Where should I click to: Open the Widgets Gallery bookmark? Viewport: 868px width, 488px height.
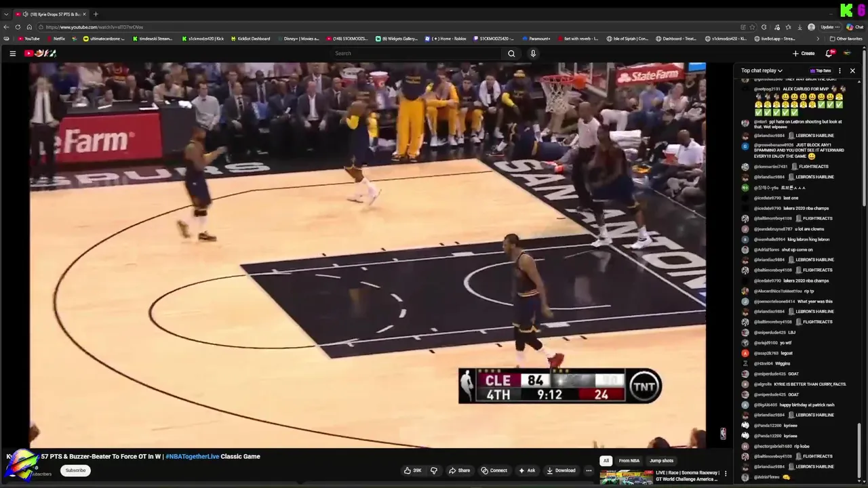pos(397,39)
